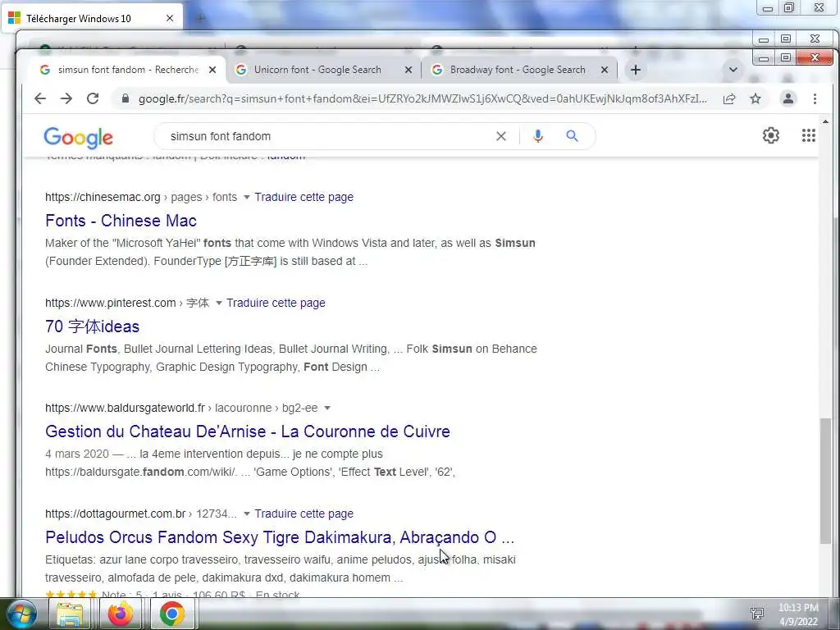The height and width of the screenshot is (630, 840).
Task: Reload the Google search page
Action: click(x=93, y=98)
